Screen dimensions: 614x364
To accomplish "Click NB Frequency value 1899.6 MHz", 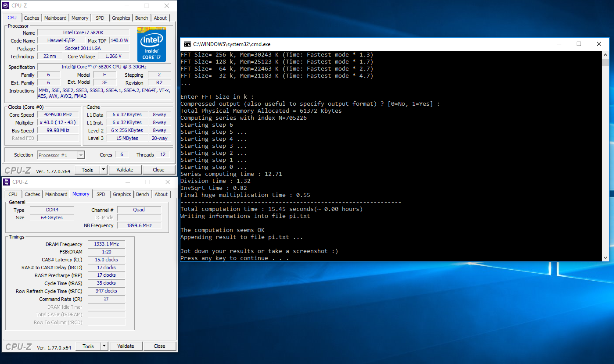I will (x=139, y=225).
